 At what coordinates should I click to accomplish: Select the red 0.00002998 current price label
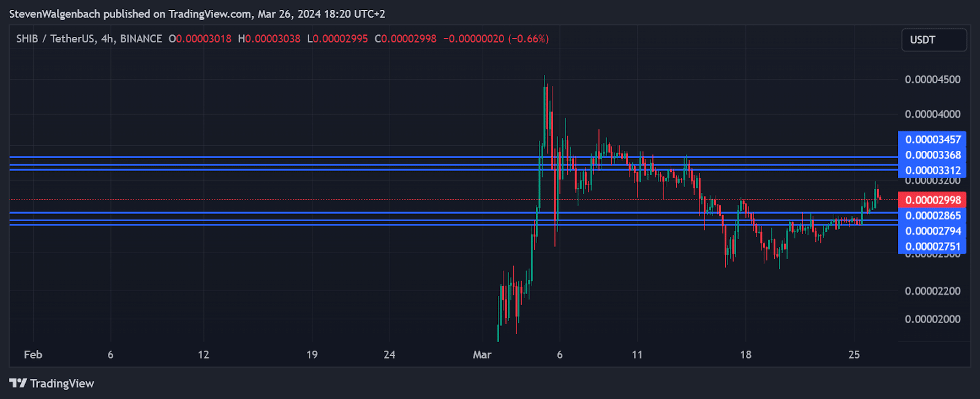[x=932, y=200]
